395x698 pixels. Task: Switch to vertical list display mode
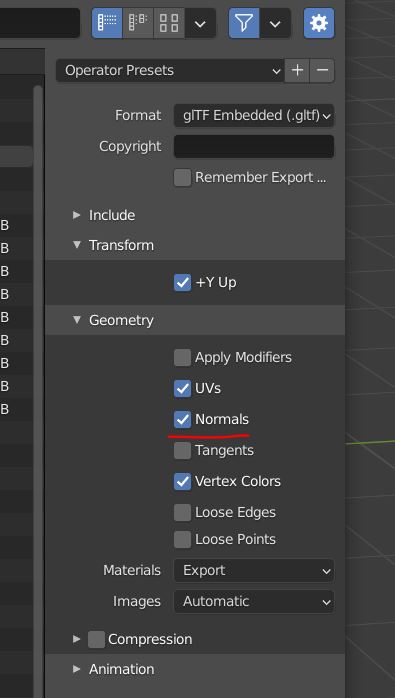point(107,23)
